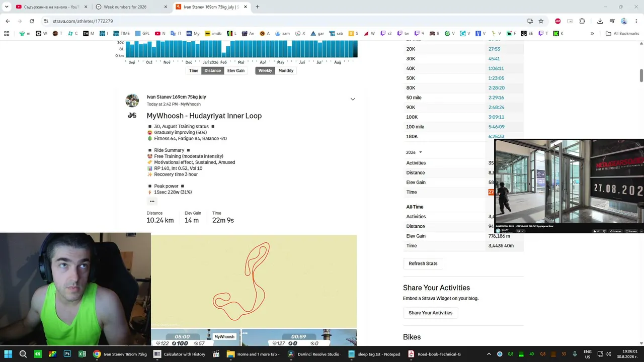The image size is (644, 362).
Task: Go back to the previous page
Action: tap(8, 21)
